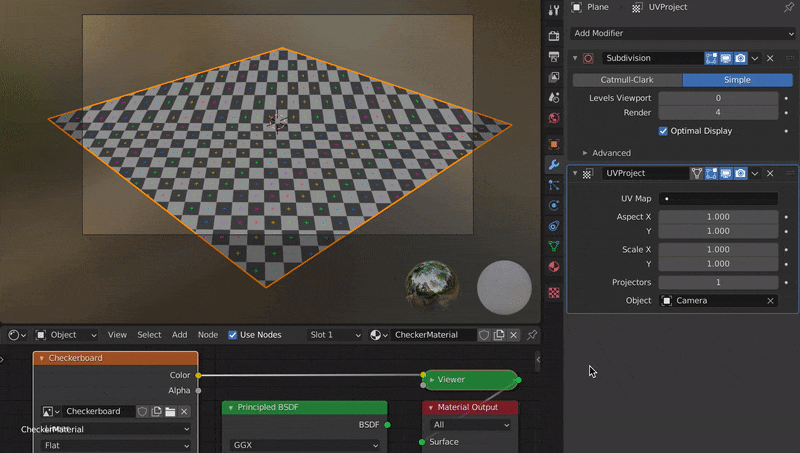Remove the UVProject modifier
The height and width of the screenshot is (453, 800).
[770, 173]
